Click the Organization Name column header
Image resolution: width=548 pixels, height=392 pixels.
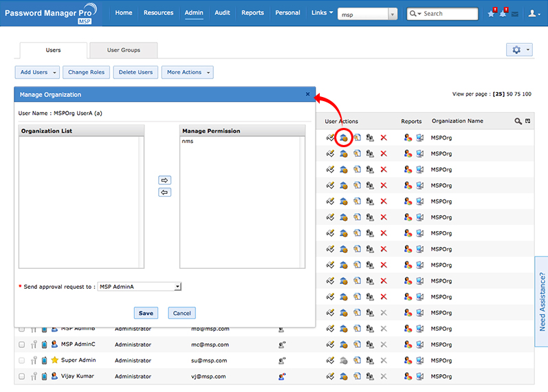coord(457,121)
